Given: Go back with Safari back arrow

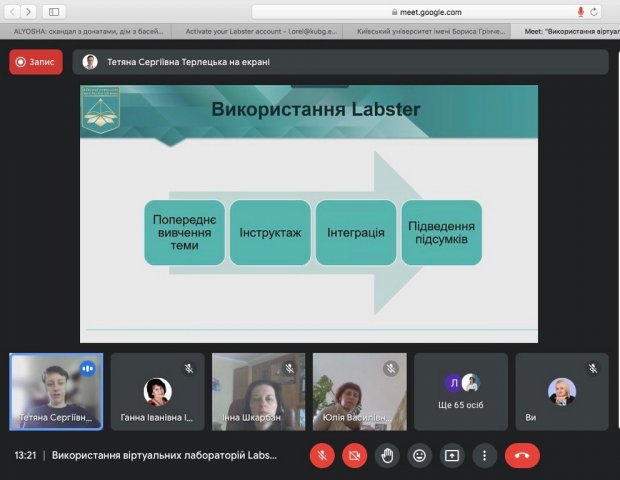Looking at the screenshot, I should click(x=13, y=12).
